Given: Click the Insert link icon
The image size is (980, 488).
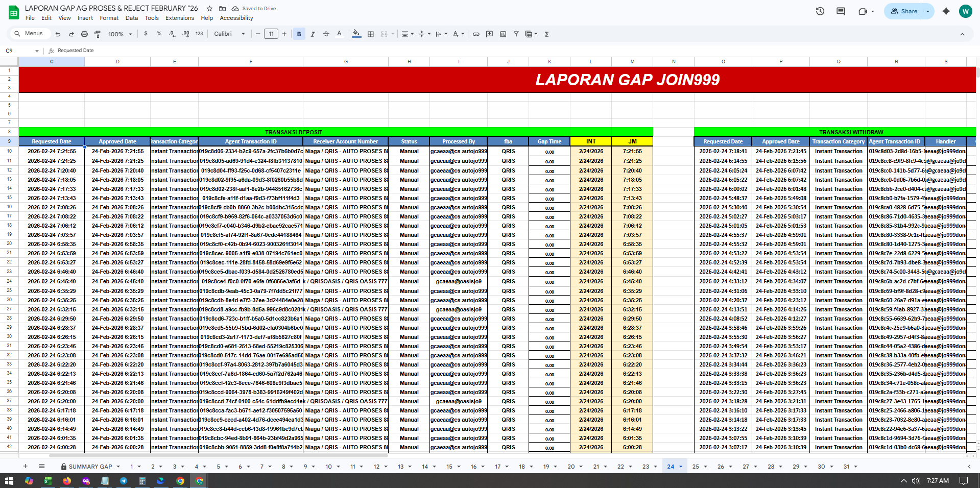Looking at the screenshot, I should pos(476,34).
